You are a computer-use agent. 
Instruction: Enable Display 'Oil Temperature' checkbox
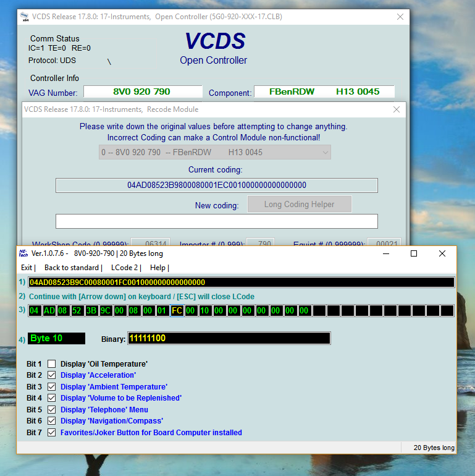point(52,364)
